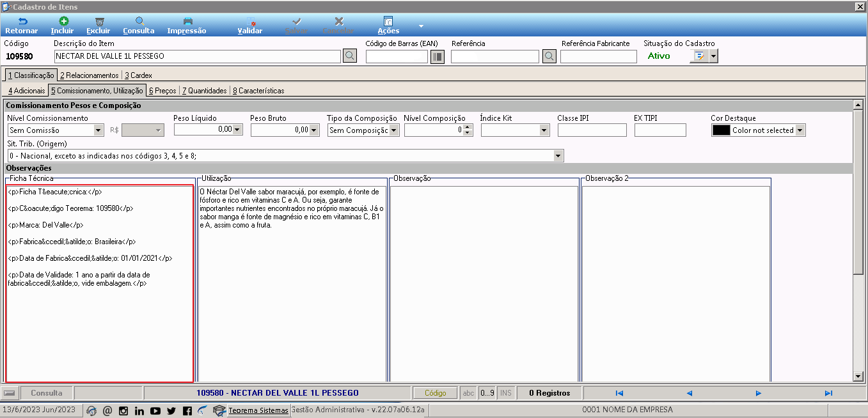
Task: Click the @ email icon in status bar
Action: coord(107,410)
